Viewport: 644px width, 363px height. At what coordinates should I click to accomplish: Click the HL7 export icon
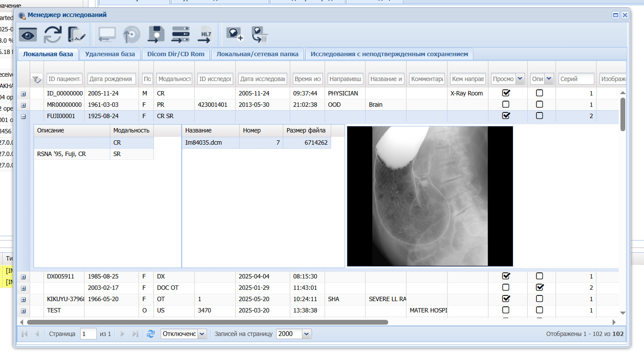click(205, 35)
